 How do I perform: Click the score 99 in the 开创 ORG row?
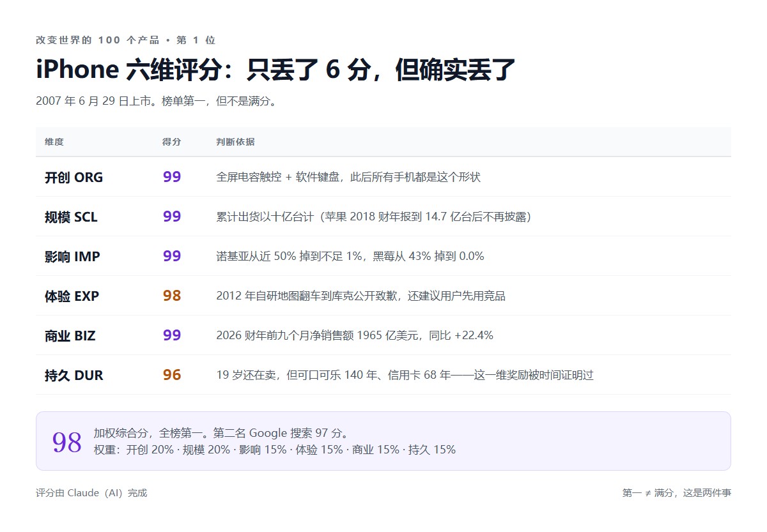coord(172,177)
